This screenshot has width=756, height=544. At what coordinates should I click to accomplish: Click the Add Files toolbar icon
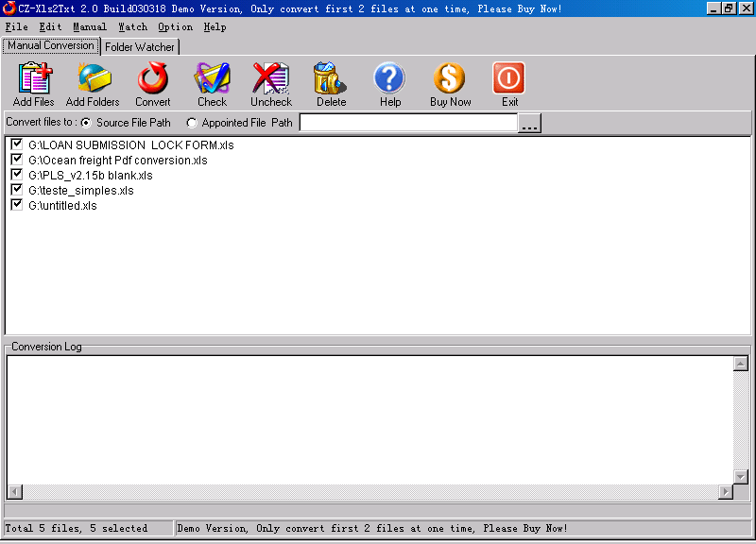(34, 78)
